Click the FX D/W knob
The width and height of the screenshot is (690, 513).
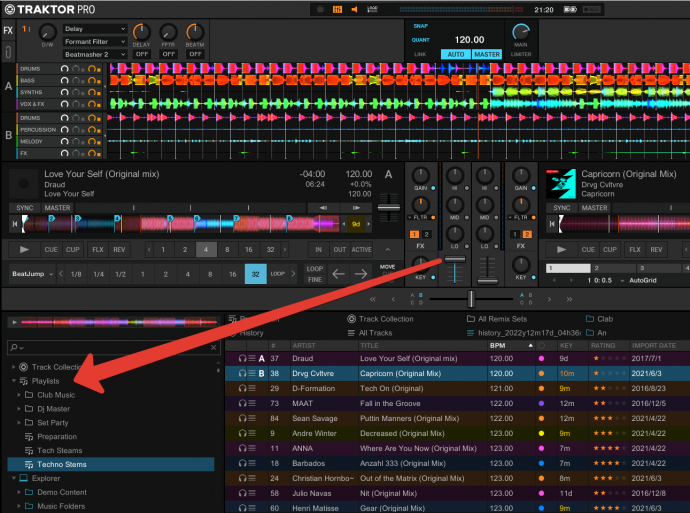pos(48,32)
